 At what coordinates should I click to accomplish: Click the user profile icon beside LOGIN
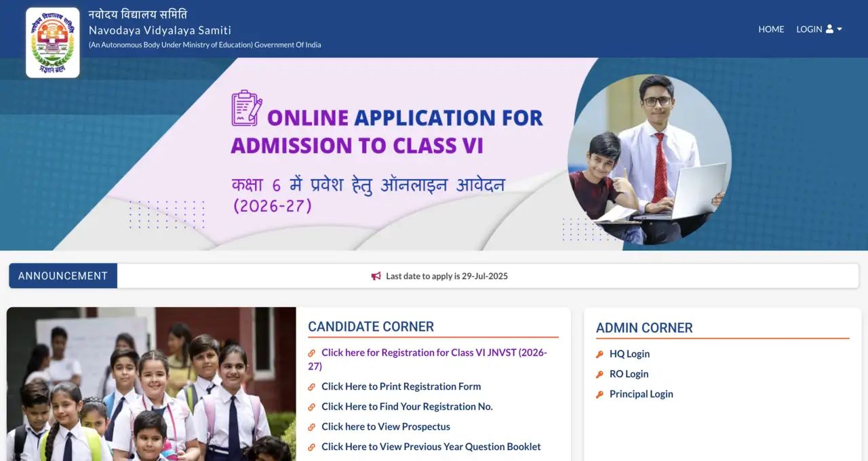tap(829, 29)
